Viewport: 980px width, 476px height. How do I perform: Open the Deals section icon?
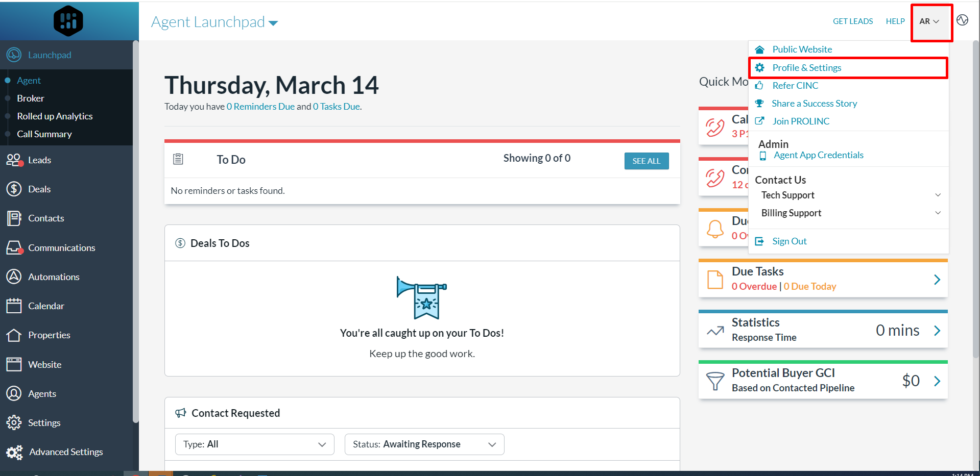[x=14, y=189]
